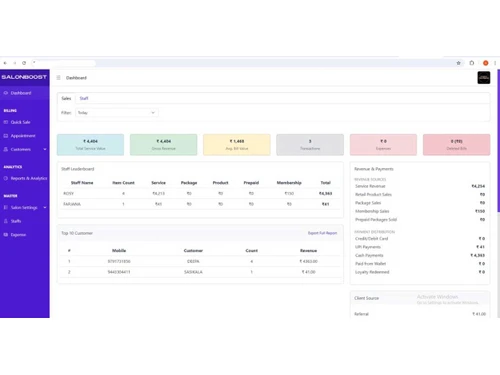500x375 pixels.
Task: Click customer SASIKALA in Top 10 Customer
Action: tap(193, 272)
